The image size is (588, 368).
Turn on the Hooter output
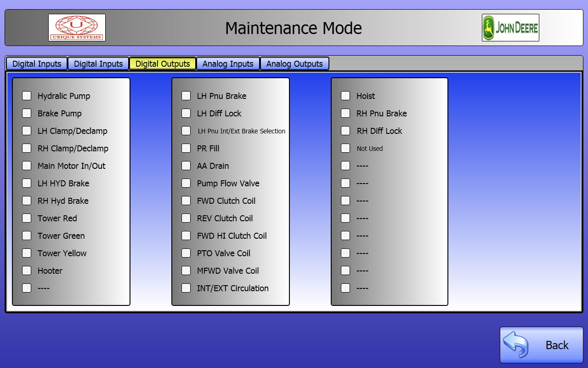pos(27,270)
